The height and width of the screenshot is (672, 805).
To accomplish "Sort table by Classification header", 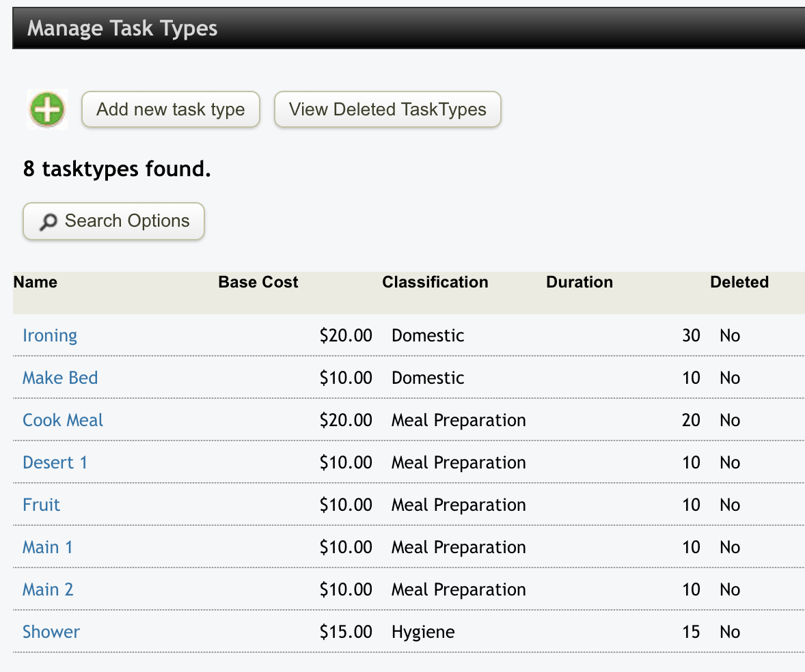I will click(x=435, y=282).
